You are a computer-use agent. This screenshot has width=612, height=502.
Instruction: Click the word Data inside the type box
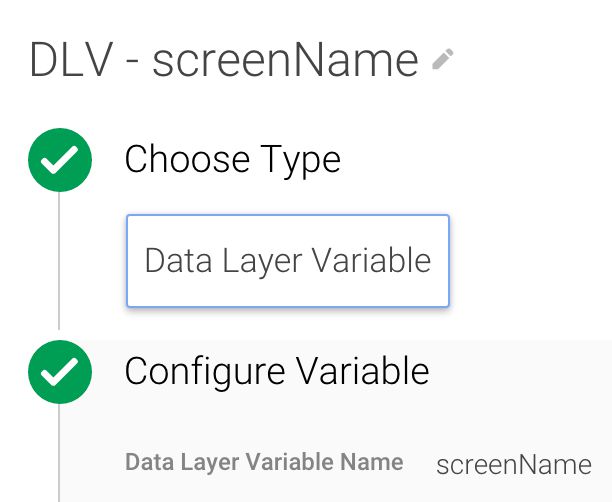(178, 260)
